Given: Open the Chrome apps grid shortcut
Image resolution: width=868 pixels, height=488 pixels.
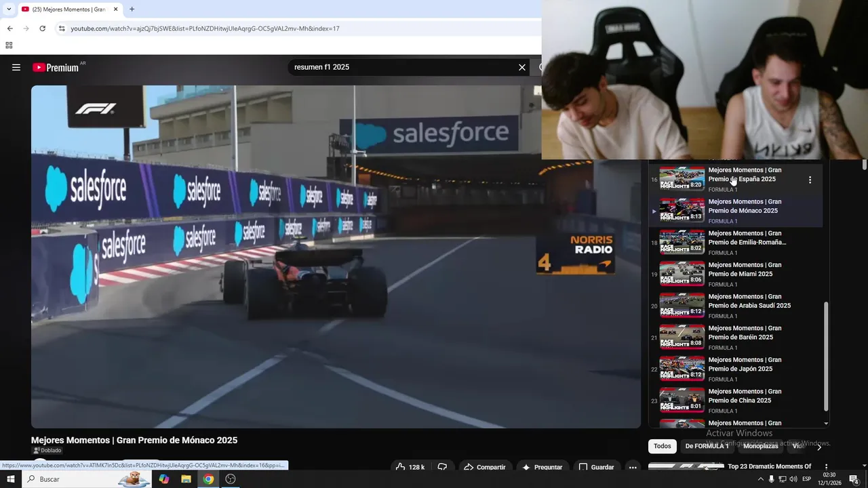Looking at the screenshot, I should [x=9, y=45].
